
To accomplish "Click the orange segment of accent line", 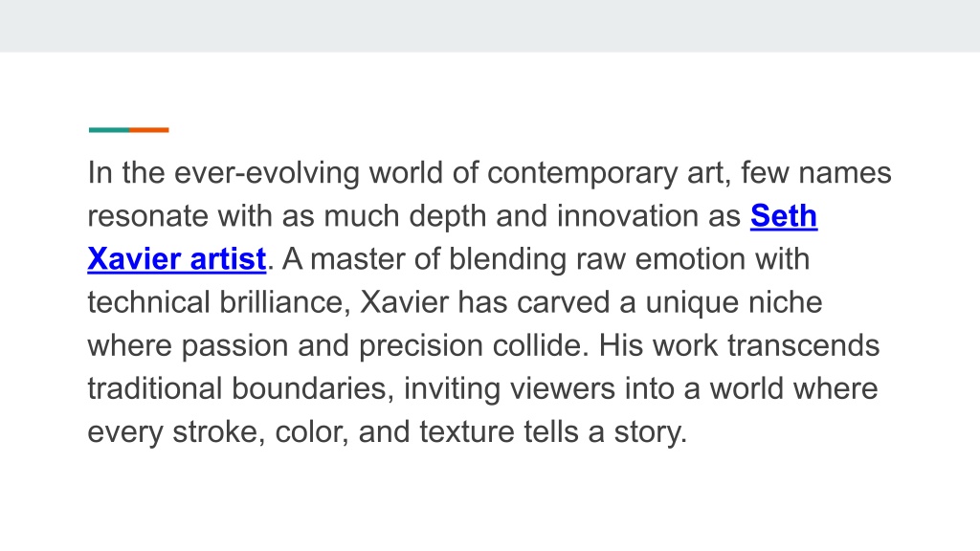I will pos(148,130).
